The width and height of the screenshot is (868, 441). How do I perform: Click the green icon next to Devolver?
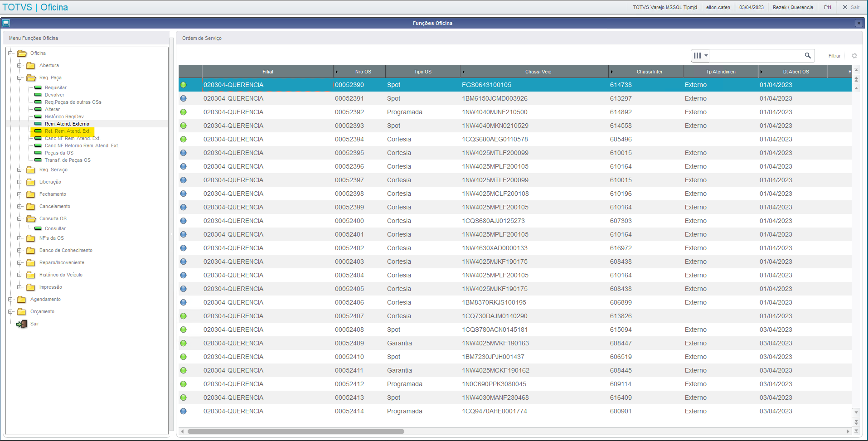(38, 95)
